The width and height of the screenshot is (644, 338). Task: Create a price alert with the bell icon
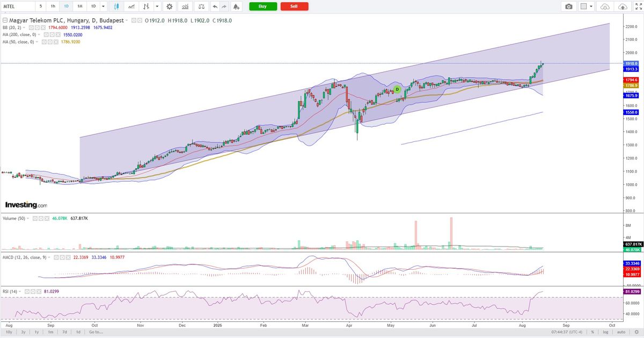pyautogui.click(x=237, y=6)
